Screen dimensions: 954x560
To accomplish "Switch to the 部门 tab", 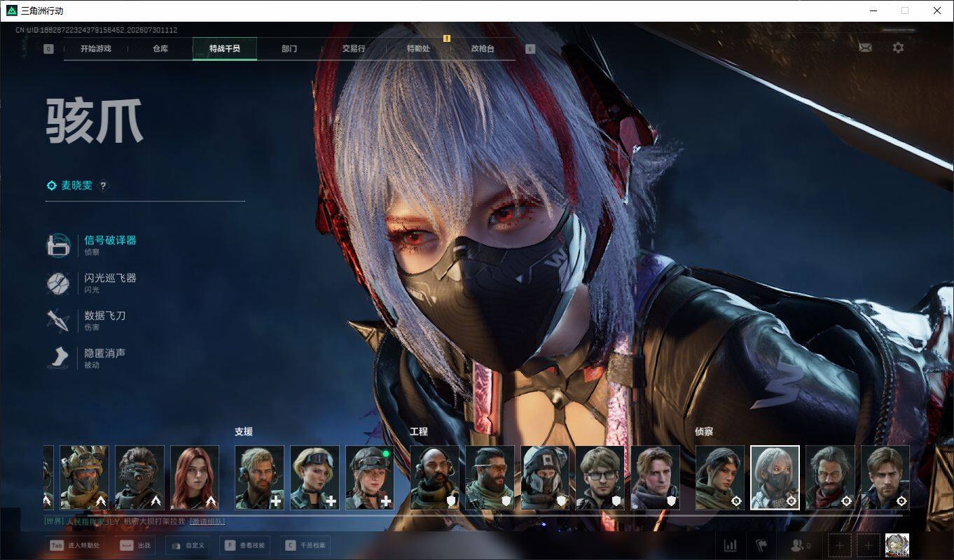I will tap(289, 49).
